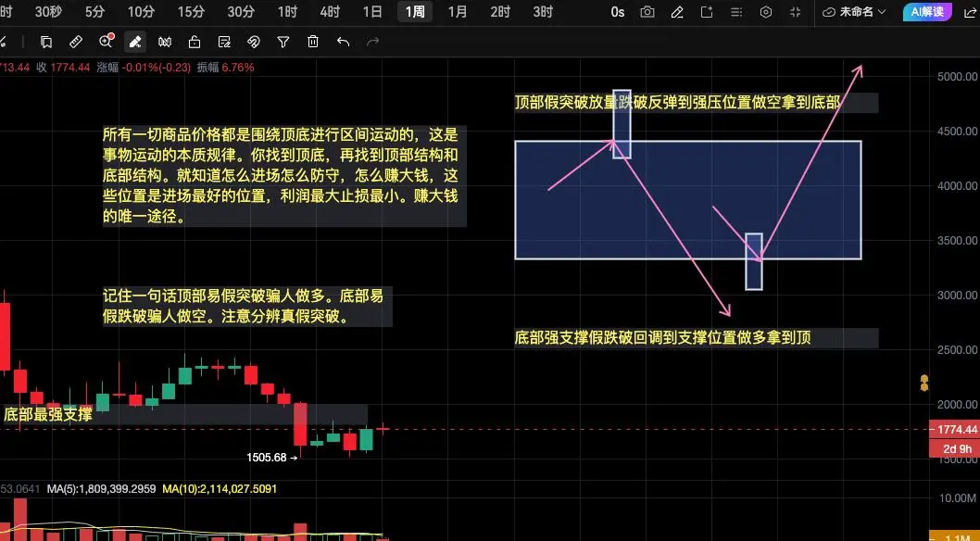This screenshot has height=541, width=980.
Task: Click the 2d 9h countdown label
Action: tap(954, 448)
